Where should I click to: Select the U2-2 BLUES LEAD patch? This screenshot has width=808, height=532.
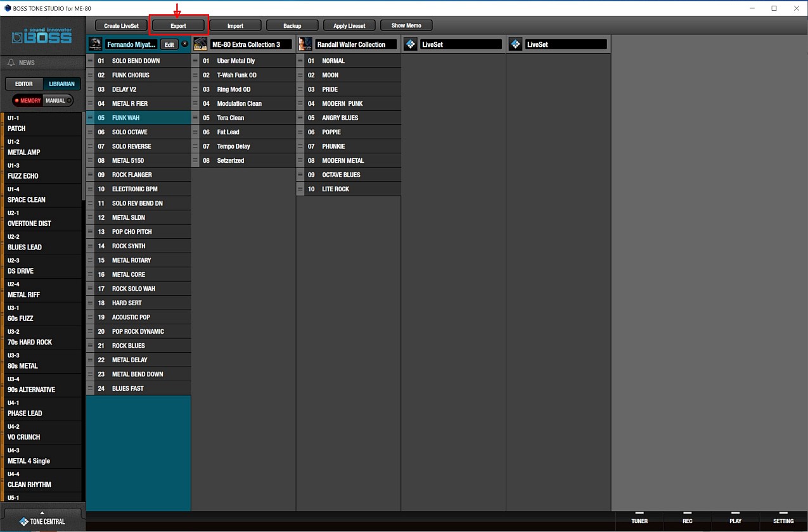(42, 242)
